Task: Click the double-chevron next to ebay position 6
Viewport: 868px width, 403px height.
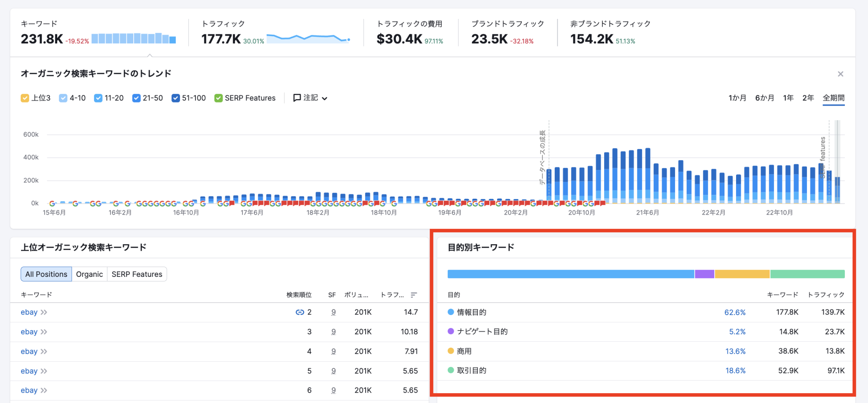Action: 44,390
